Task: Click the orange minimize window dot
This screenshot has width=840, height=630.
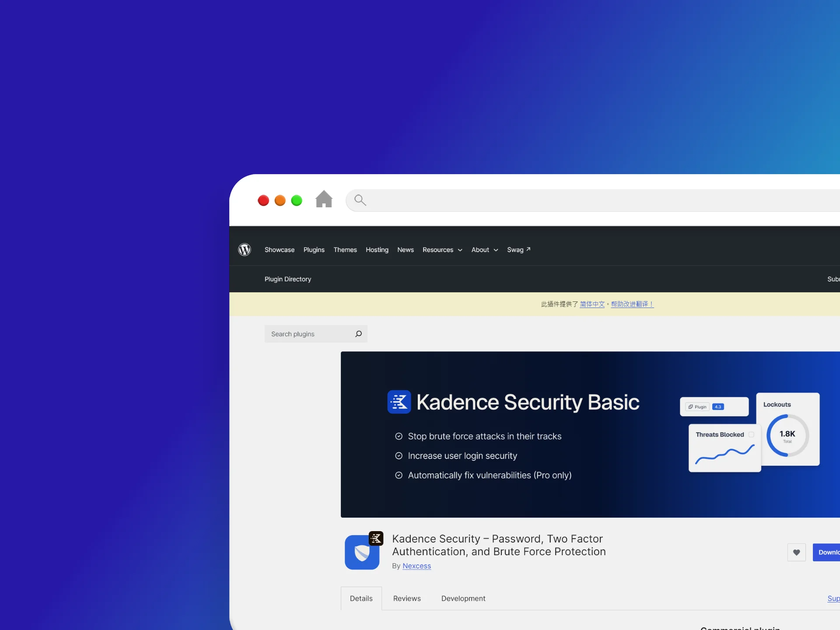Action: (x=280, y=200)
